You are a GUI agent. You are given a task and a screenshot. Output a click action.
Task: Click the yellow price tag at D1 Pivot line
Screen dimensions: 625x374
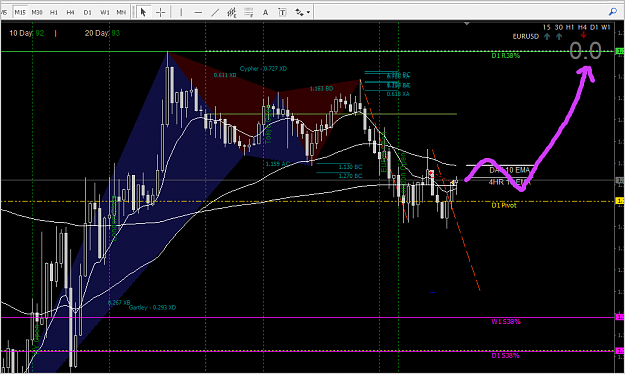click(620, 201)
